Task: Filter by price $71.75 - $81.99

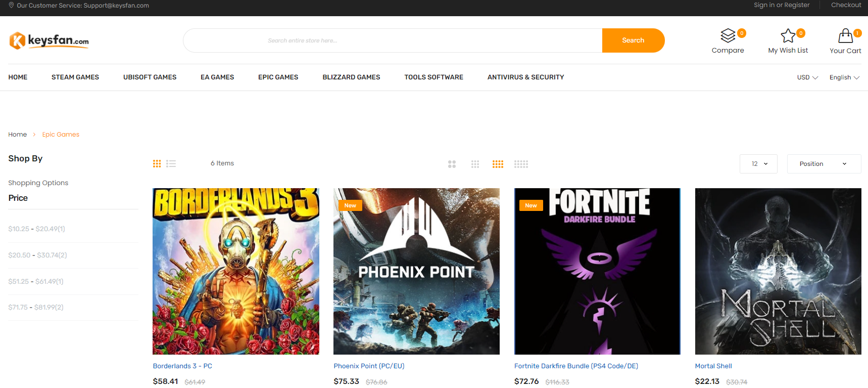Action: pyautogui.click(x=36, y=308)
